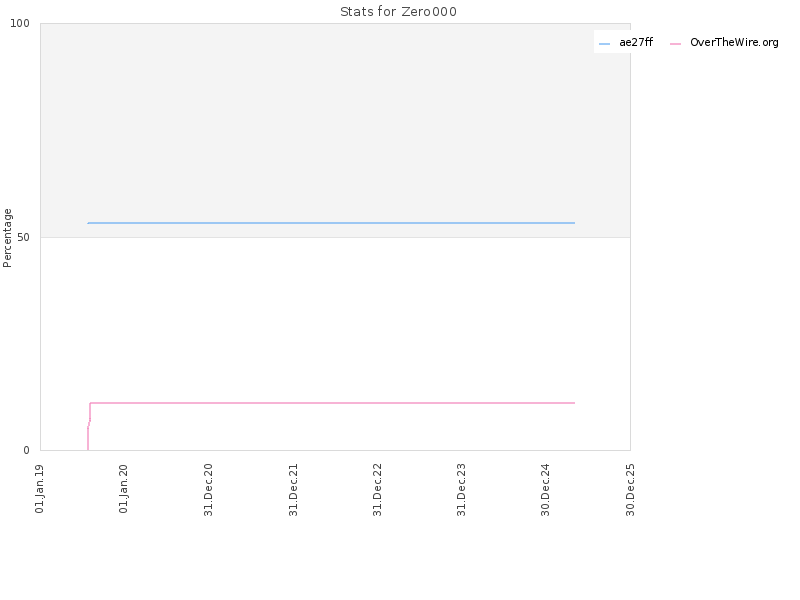The width and height of the screenshot is (800, 600).
Task: Click the ae27ff blue legend swatch
Action: tap(604, 44)
